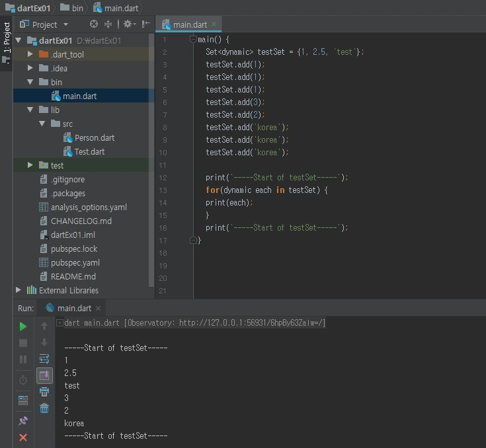The height and width of the screenshot is (448, 486).
Task: Select analysis_options.yaml file
Action: tap(83, 207)
